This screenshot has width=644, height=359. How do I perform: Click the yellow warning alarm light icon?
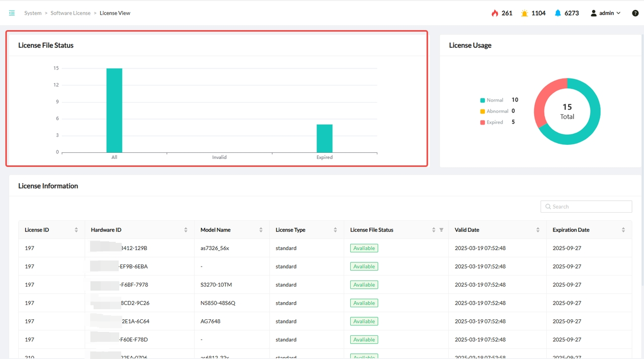(525, 13)
